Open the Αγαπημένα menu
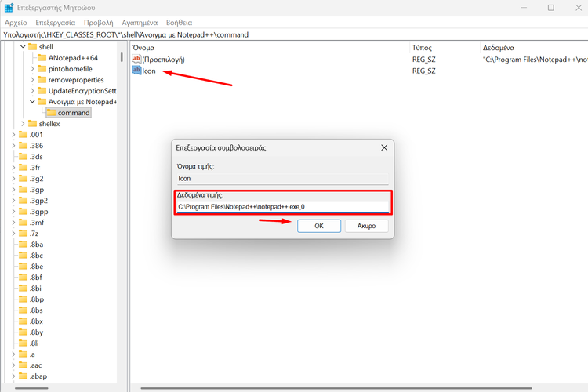 [x=140, y=23]
